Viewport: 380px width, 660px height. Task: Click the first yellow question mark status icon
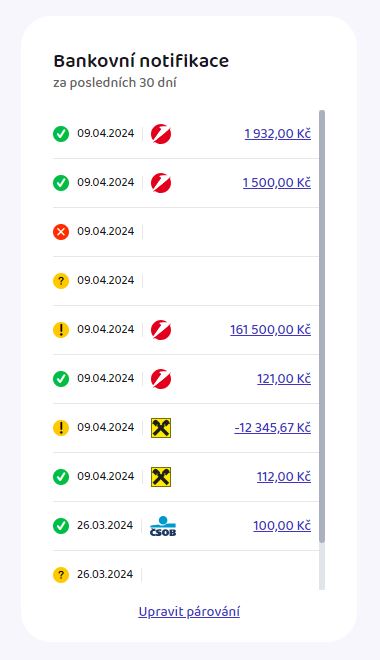click(x=61, y=281)
